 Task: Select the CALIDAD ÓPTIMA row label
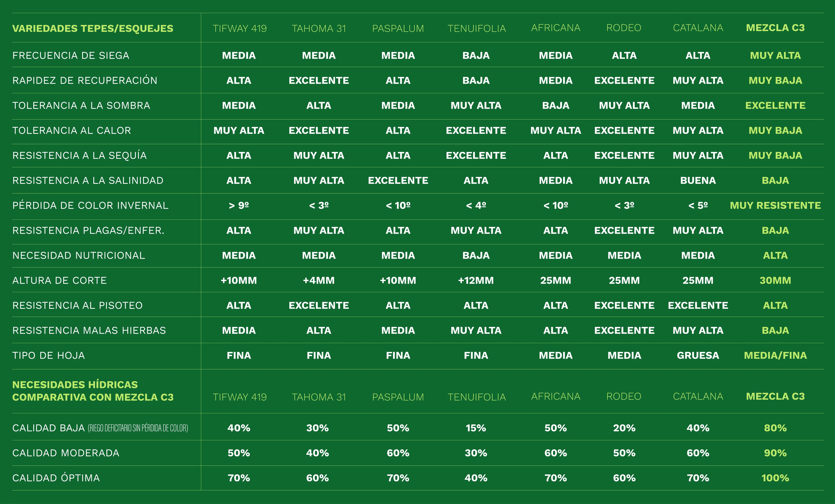pyautogui.click(x=56, y=478)
